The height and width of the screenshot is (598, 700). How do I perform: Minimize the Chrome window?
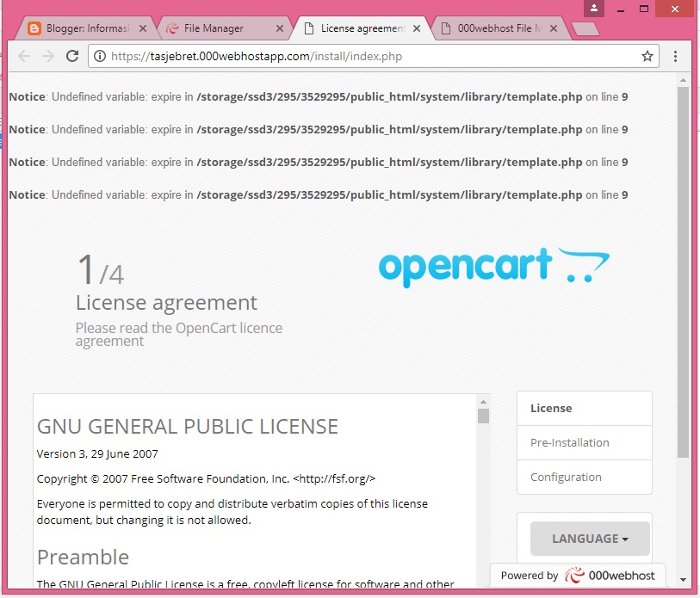(621, 9)
